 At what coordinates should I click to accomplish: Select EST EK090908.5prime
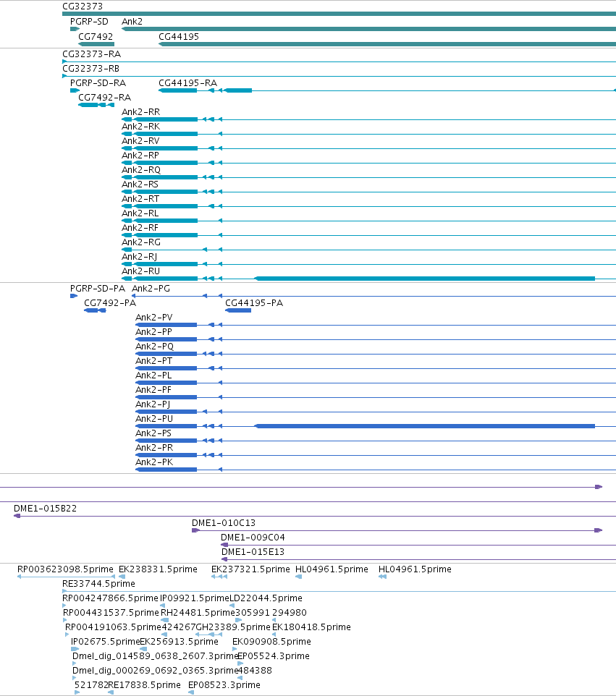point(271,642)
